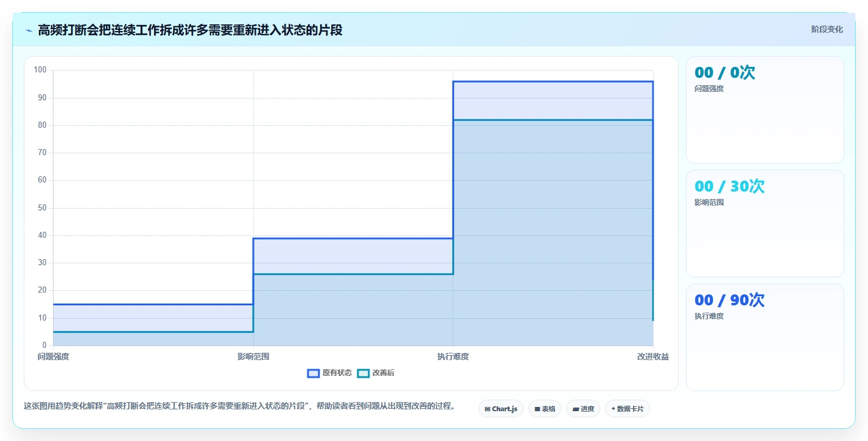Click the 影响范围 x-axis label
The image size is (868, 441).
click(x=253, y=356)
